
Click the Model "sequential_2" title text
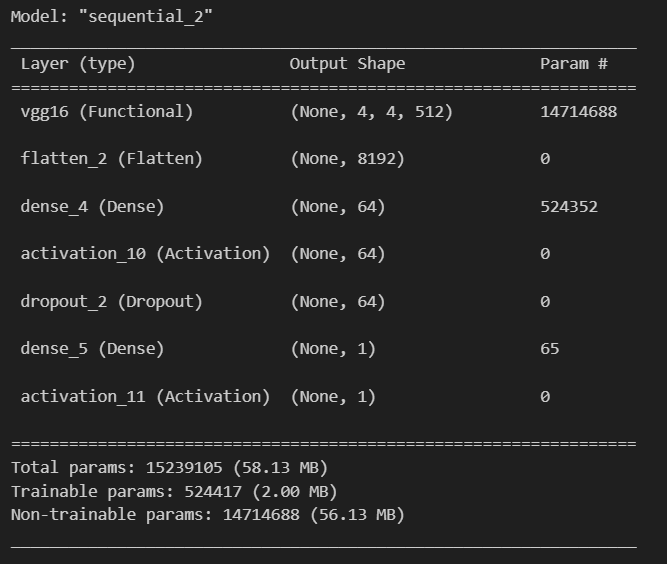111,17
